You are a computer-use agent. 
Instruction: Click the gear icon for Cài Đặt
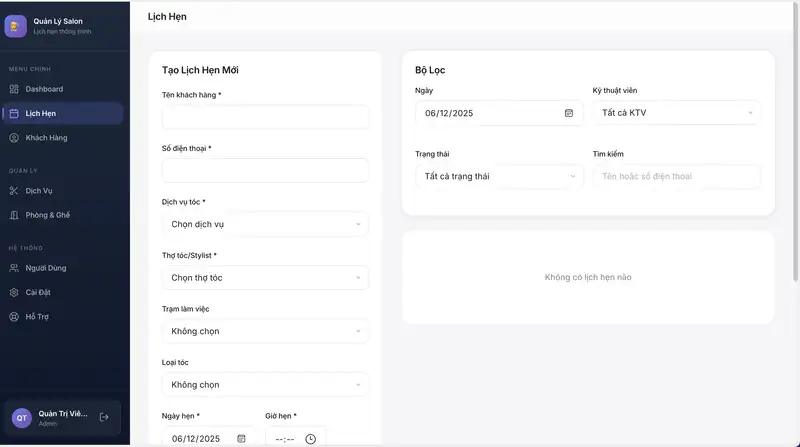(x=14, y=292)
